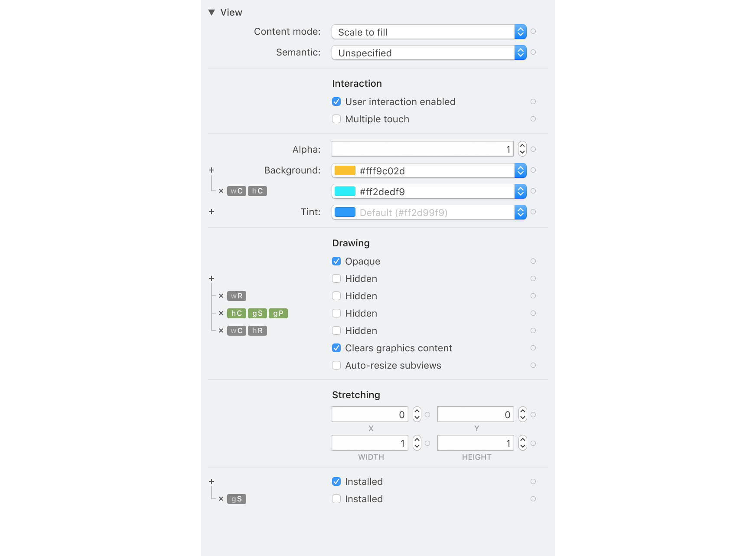The width and height of the screenshot is (756, 556).
Task: Remove the gS Installed variation
Action: coord(221,499)
